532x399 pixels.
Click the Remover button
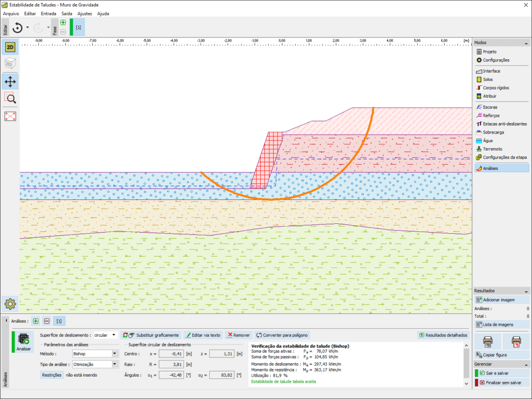coord(238,335)
